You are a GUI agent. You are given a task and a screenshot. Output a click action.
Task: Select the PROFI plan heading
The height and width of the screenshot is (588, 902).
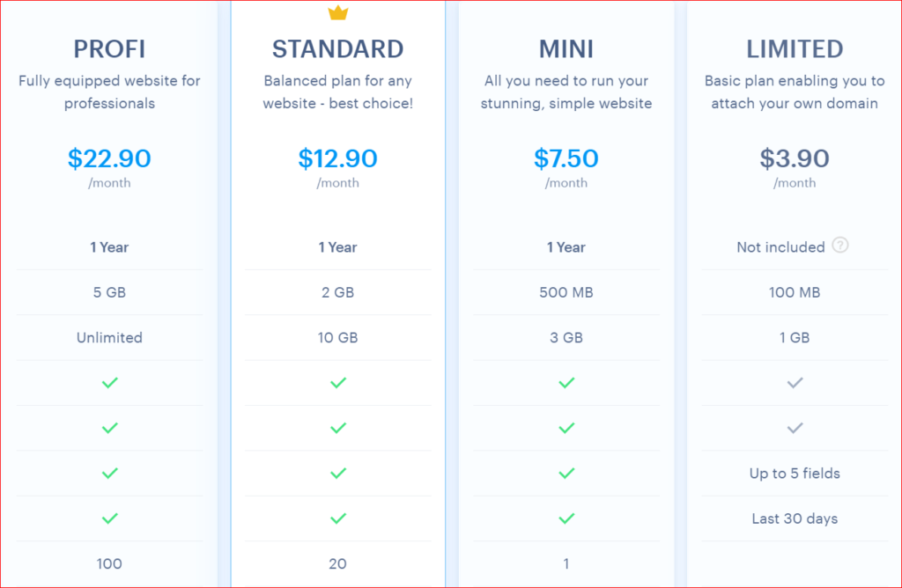(109, 48)
